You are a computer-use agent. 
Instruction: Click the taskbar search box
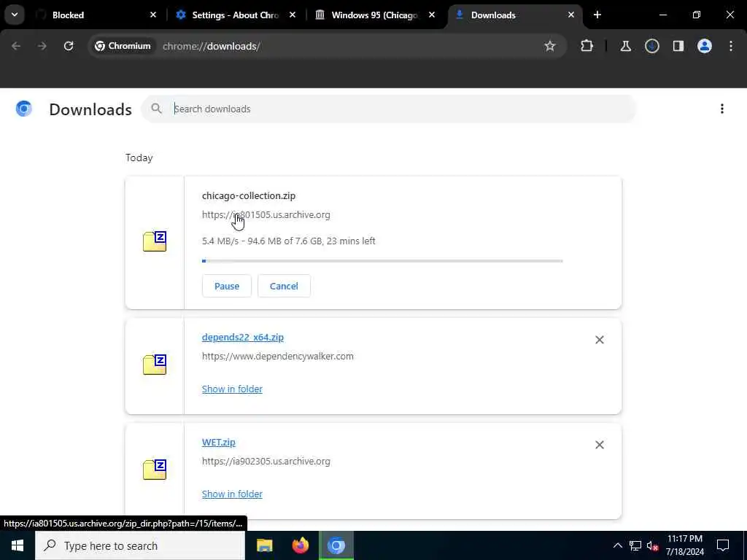(x=140, y=545)
